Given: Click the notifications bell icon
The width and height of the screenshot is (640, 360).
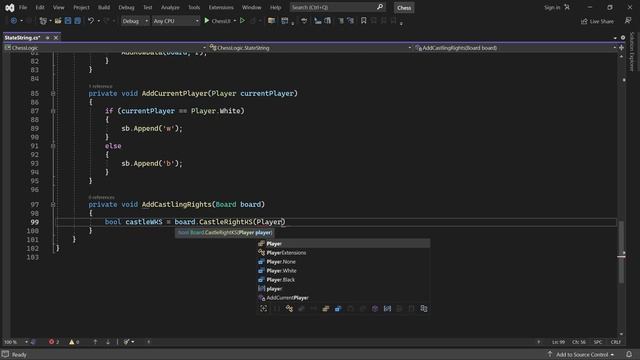Looking at the screenshot, I should (x=629, y=354).
